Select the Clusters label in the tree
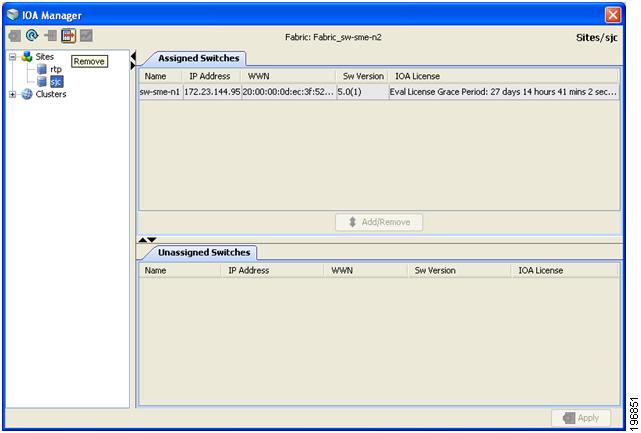The image size is (641, 433). click(x=51, y=94)
